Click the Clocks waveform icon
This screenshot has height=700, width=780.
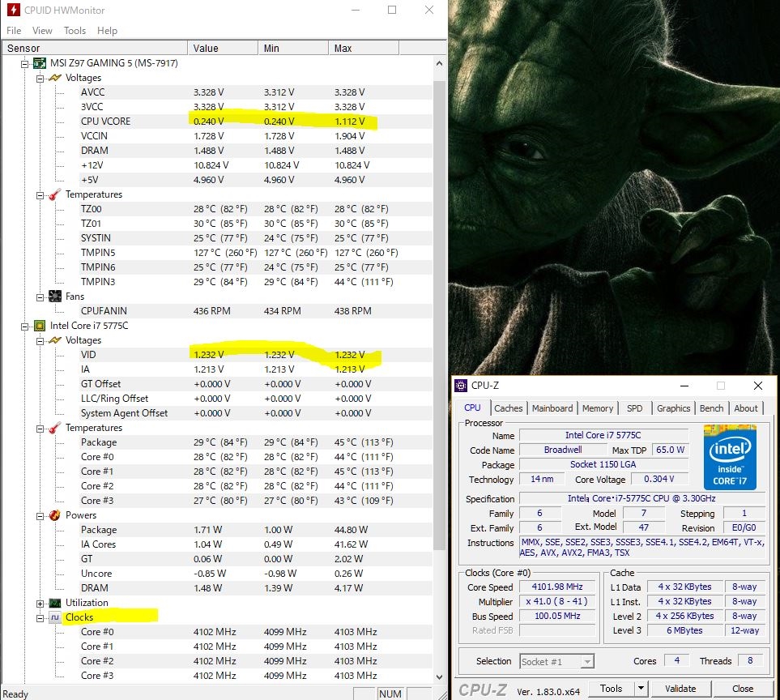pyautogui.click(x=55, y=617)
